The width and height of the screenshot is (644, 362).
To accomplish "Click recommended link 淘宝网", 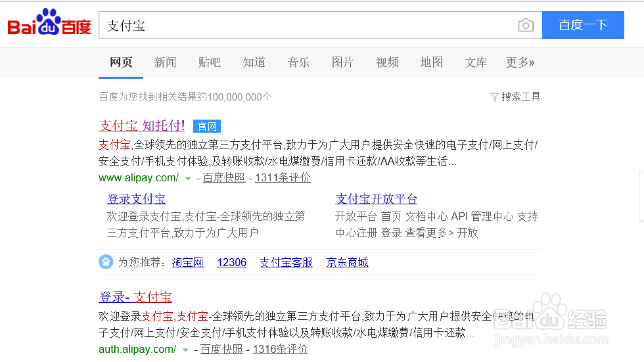I will pos(188,262).
